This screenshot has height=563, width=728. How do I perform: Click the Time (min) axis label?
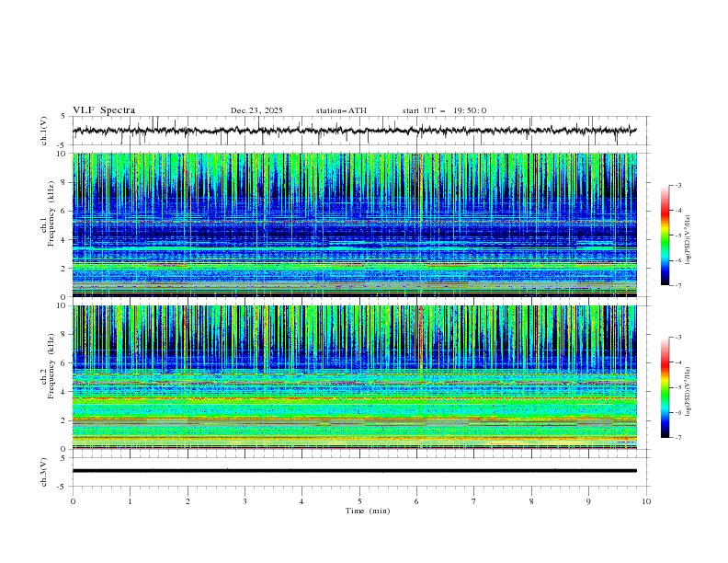click(x=366, y=511)
